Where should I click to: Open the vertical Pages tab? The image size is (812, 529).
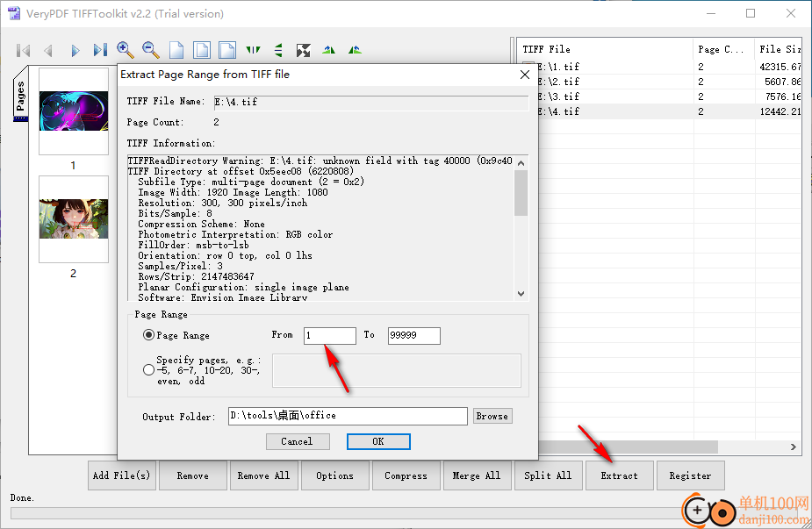click(20, 94)
